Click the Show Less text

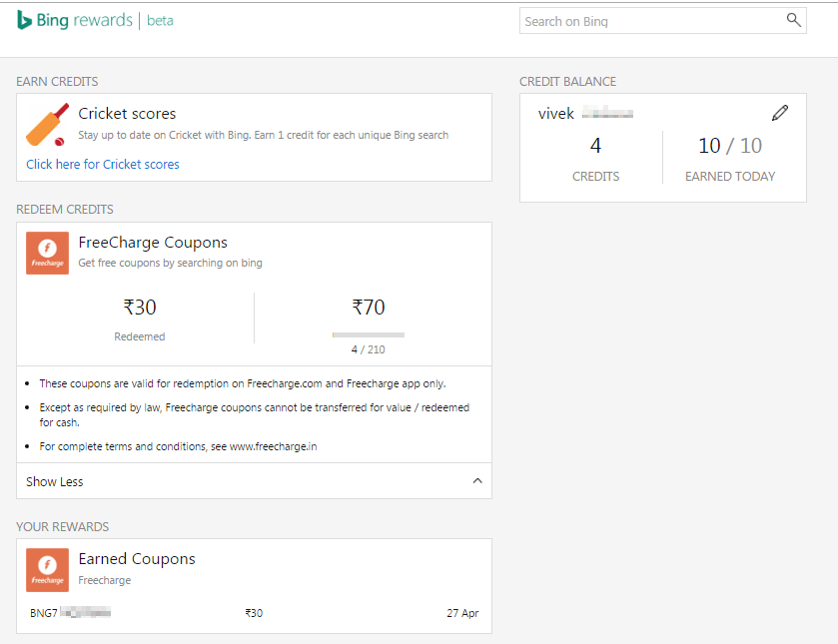55,481
